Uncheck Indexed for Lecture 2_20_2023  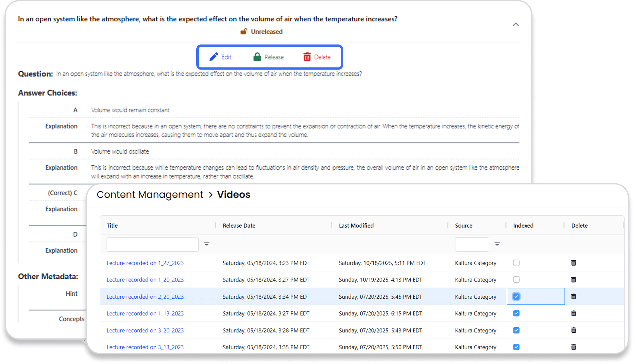(516, 297)
